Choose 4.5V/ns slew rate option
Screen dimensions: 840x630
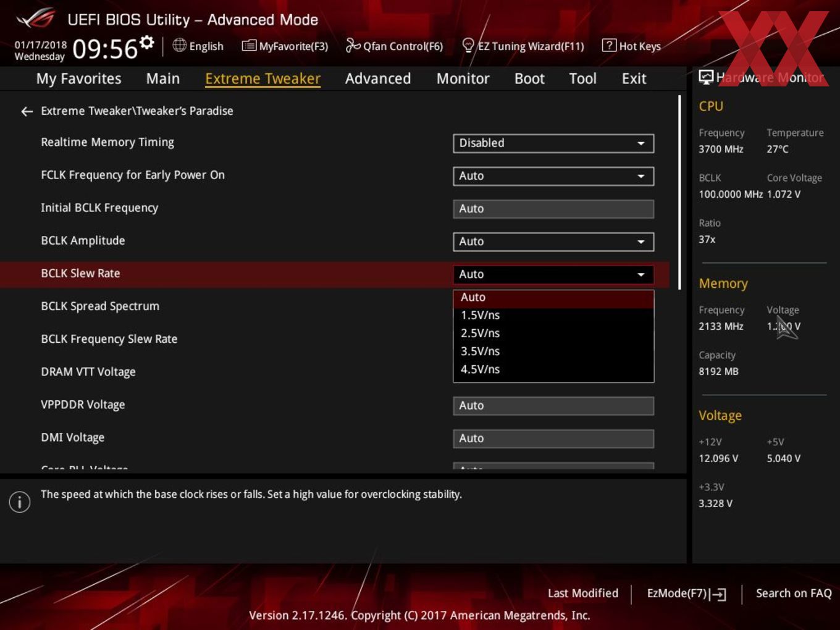(553, 369)
